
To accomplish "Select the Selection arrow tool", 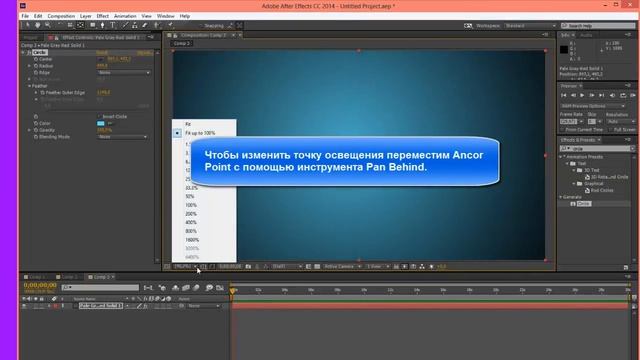I will (28, 25).
